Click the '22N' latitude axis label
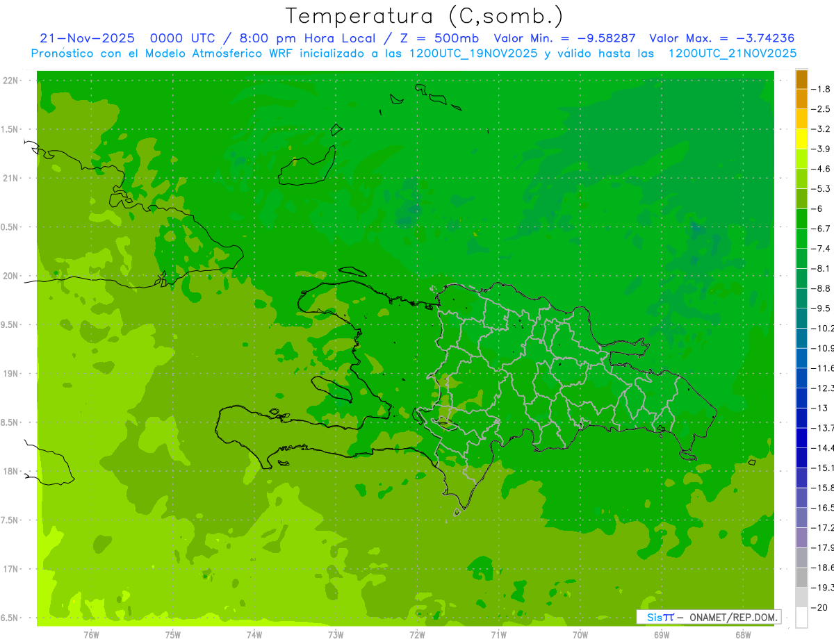The image size is (834, 644). 10,81
